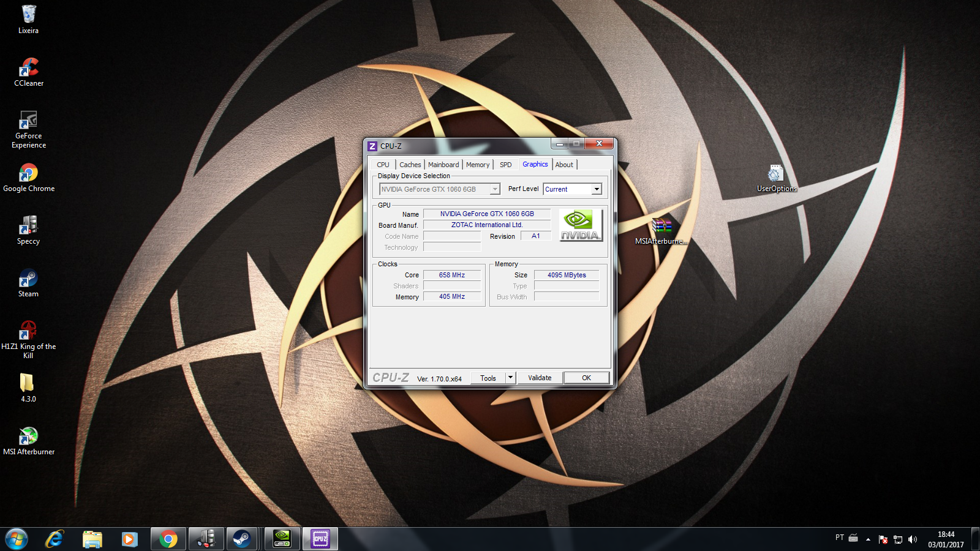
Task: Click the Board Manuf. ZOTAC field
Action: point(487,225)
